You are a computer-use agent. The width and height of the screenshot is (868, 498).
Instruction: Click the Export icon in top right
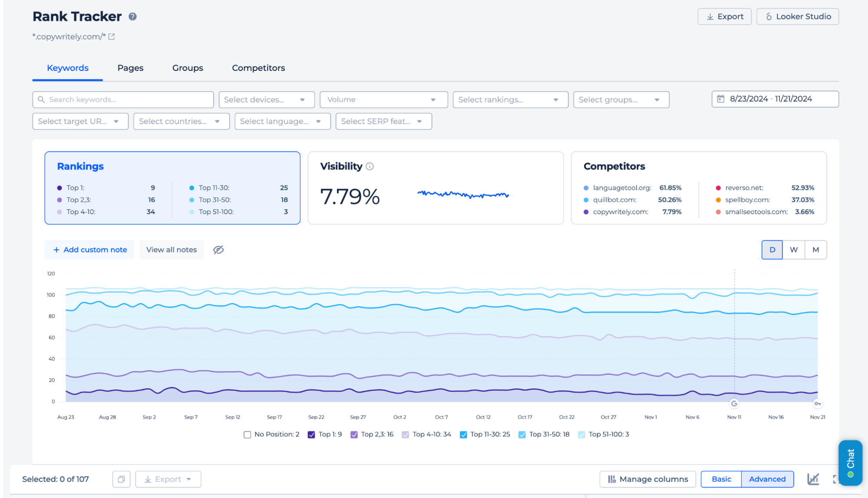tap(724, 16)
